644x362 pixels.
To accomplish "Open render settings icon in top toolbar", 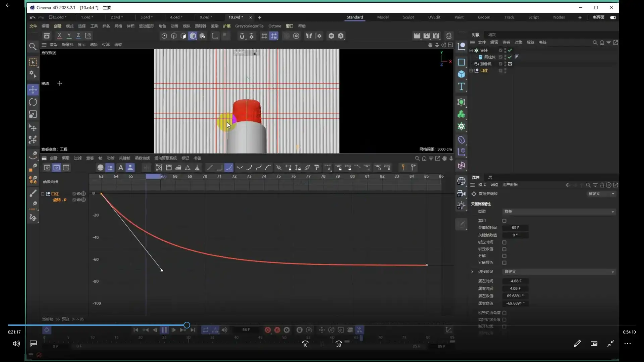I will (436, 36).
